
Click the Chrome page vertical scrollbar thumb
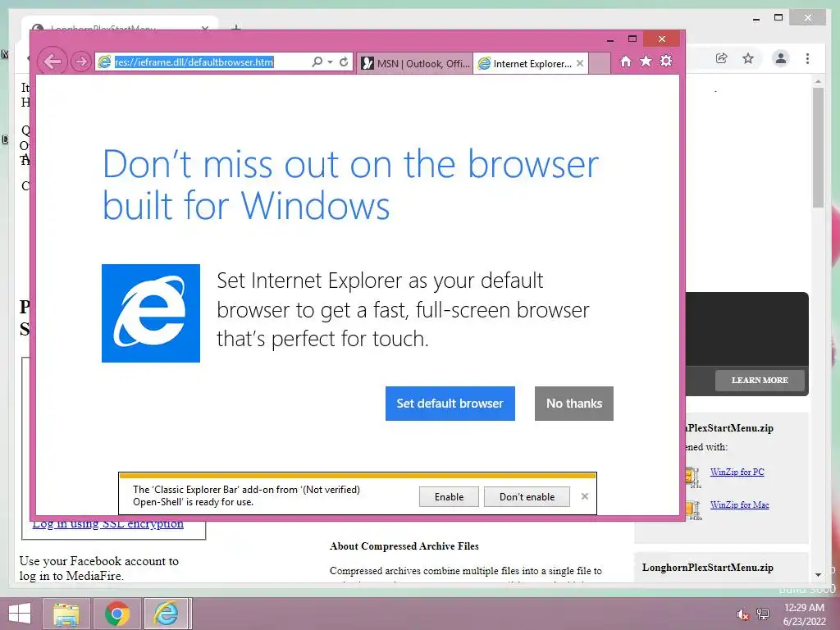[x=818, y=148]
